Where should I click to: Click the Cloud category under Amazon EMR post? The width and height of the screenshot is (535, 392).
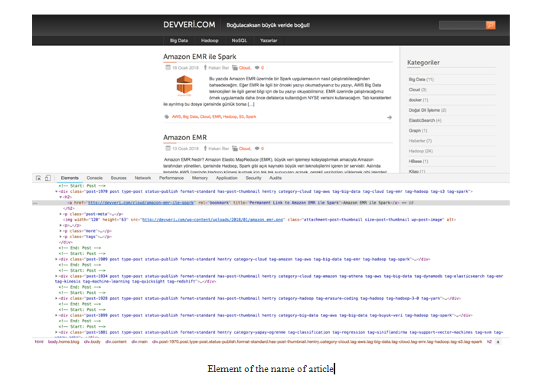[245, 149]
